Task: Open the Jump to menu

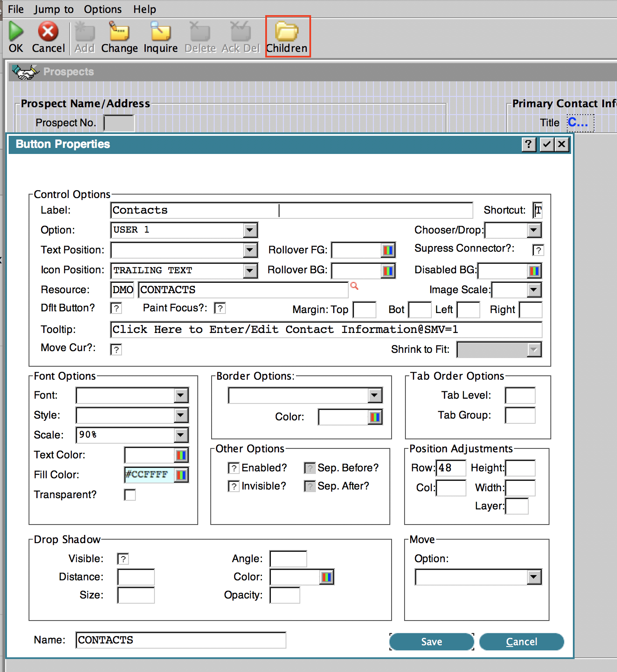Action: pyautogui.click(x=54, y=9)
